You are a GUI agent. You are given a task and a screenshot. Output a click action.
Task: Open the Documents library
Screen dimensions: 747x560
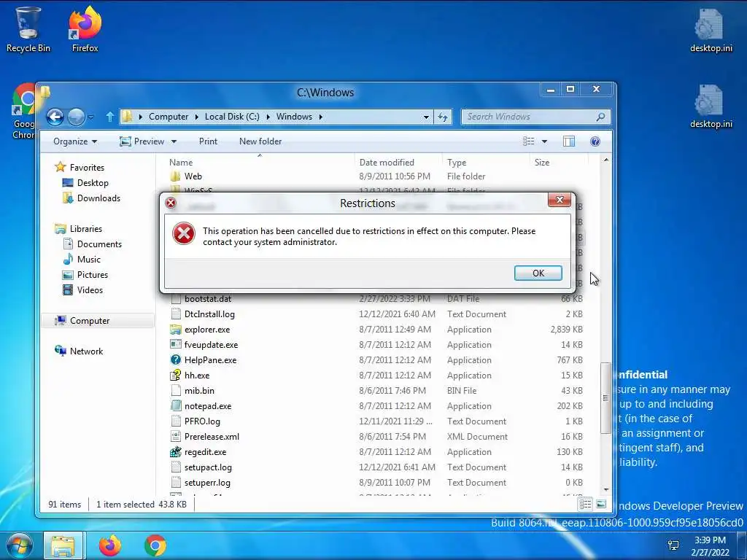(x=99, y=244)
